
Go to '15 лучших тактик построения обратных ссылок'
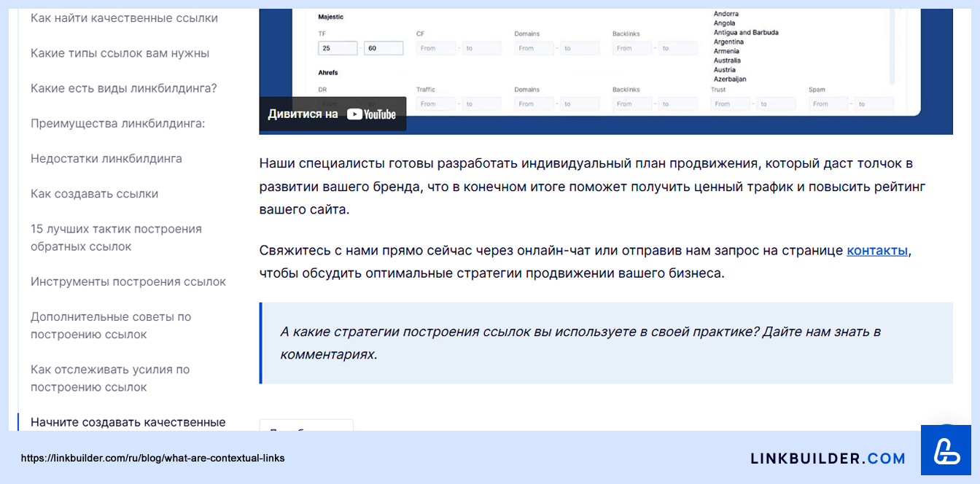point(116,238)
